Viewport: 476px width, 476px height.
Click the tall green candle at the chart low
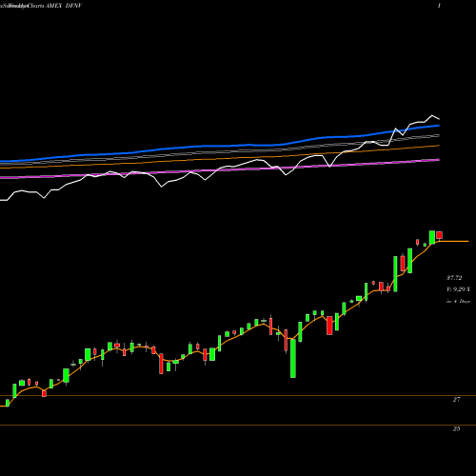point(293,358)
